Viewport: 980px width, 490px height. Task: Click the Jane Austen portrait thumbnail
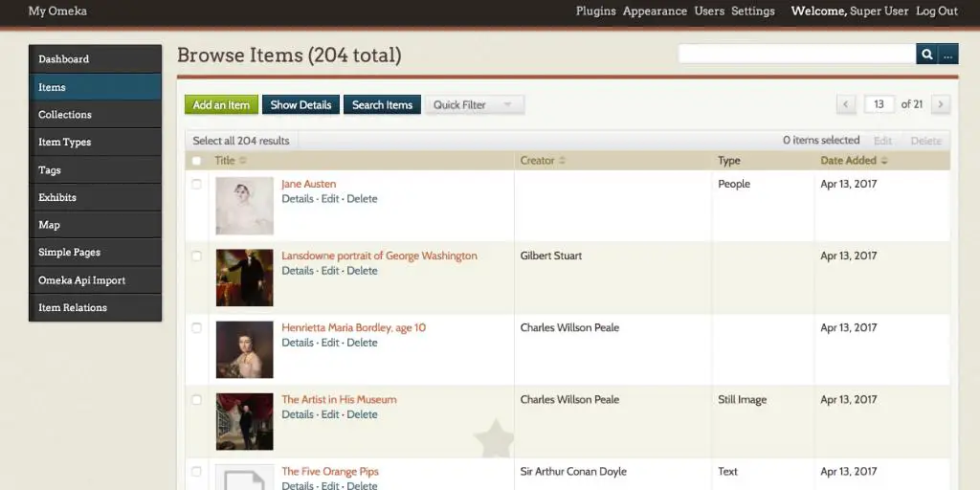point(244,206)
